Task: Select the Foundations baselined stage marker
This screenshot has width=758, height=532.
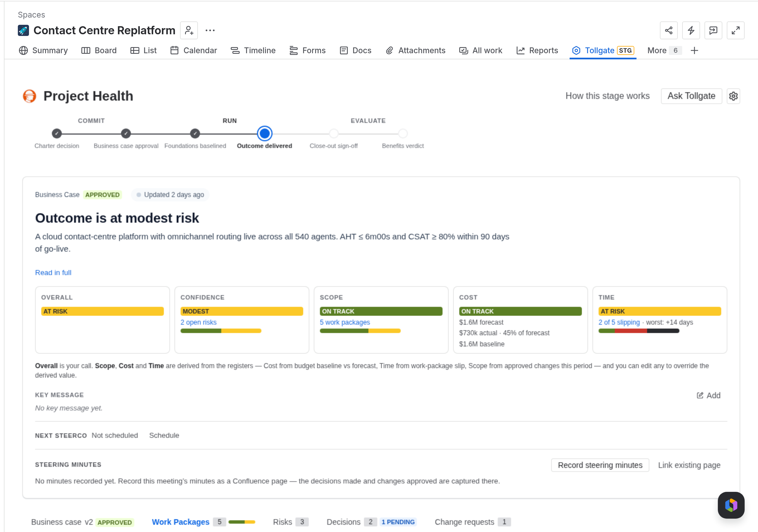Action: click(195, 133)
